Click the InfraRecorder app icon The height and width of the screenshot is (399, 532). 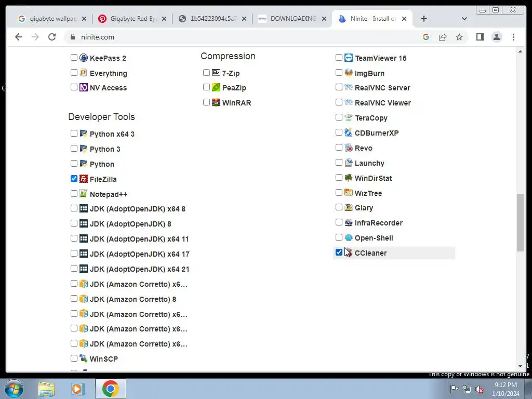(349, 222)
